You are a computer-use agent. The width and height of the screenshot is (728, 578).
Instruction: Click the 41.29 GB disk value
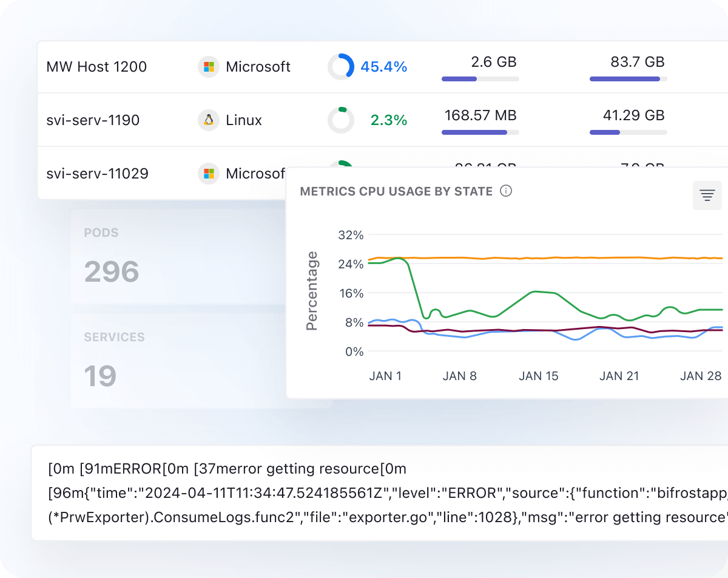[634, 115]
